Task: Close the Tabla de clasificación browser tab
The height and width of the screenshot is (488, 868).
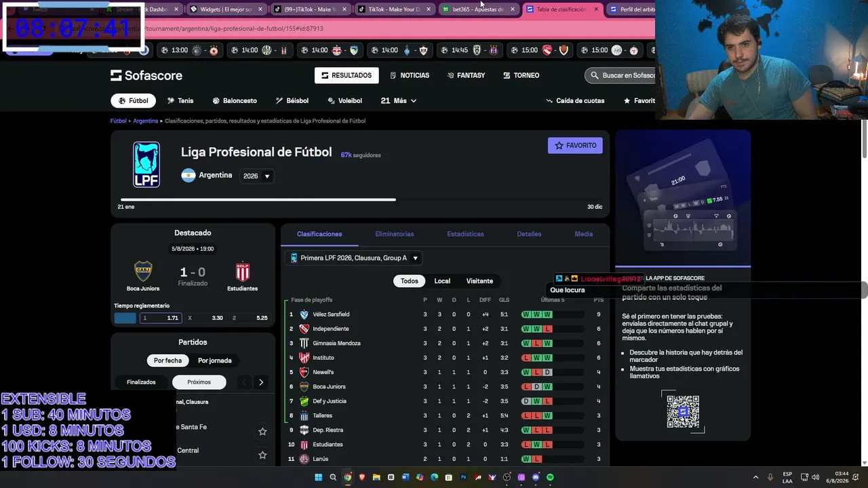Action: pos(596,9)
